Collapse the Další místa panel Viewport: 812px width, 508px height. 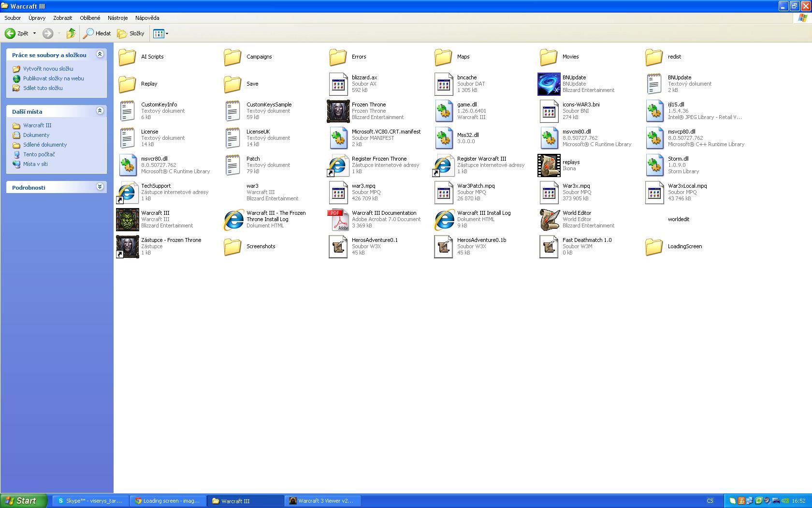point(100,111)
